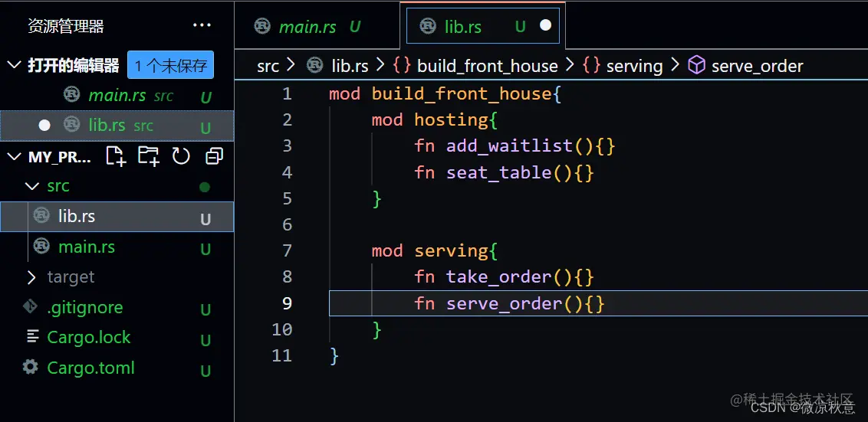Click the Cargo.lock file lines icon
The height and width of the screenshot is (422, 868).
point(33,336)
